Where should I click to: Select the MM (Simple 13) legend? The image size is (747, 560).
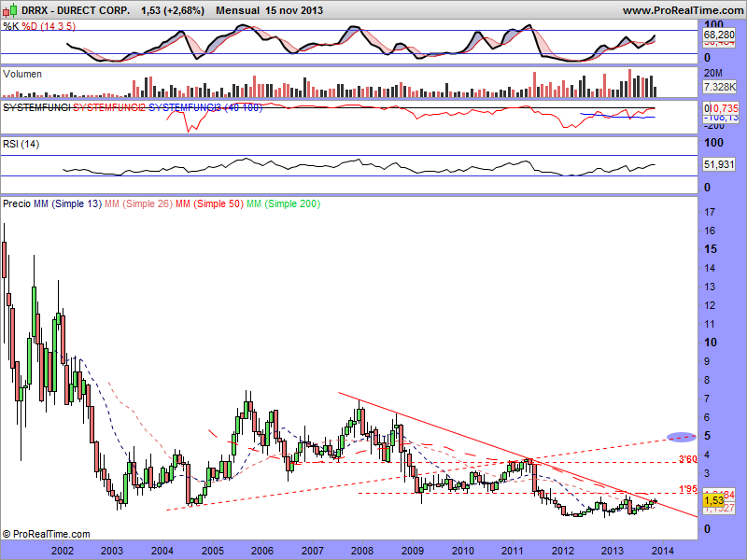pos(67,203)
